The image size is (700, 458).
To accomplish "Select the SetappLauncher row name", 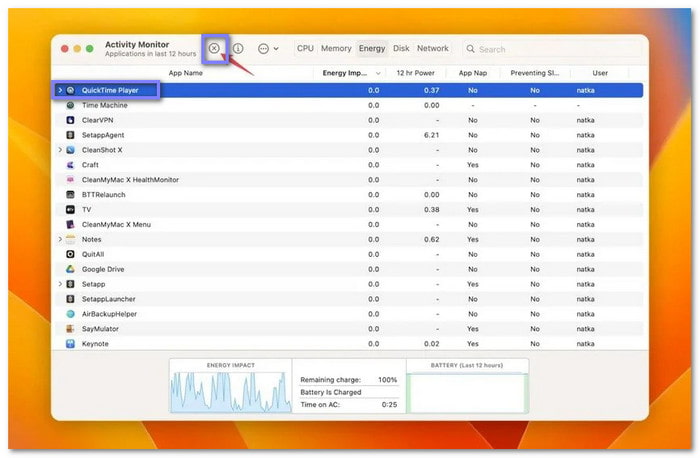I will (x=108, y=299).
